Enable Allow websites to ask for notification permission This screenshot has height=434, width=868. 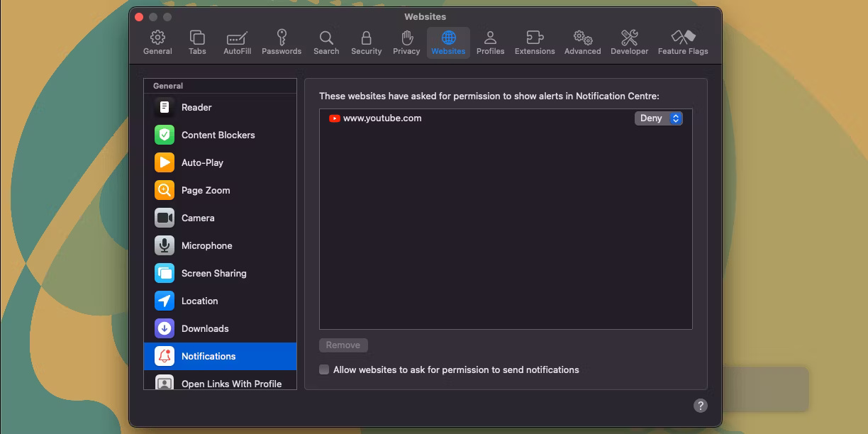point(324,369)
